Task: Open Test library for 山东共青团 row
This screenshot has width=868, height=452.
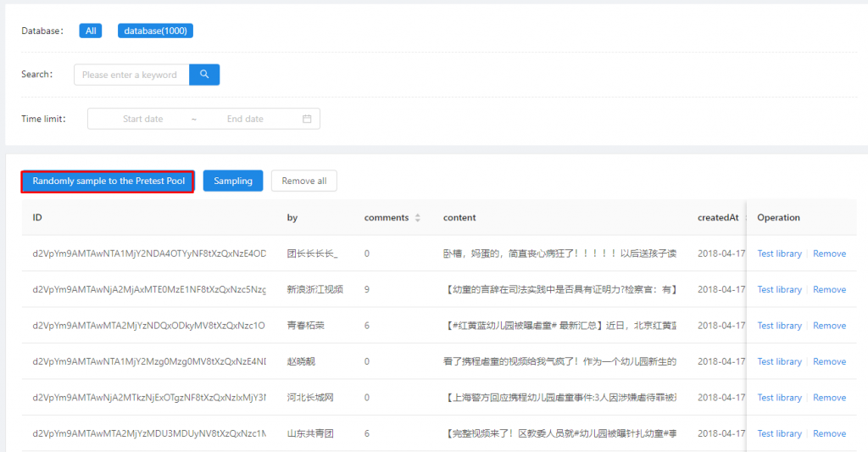Action: tap(779, 433)
